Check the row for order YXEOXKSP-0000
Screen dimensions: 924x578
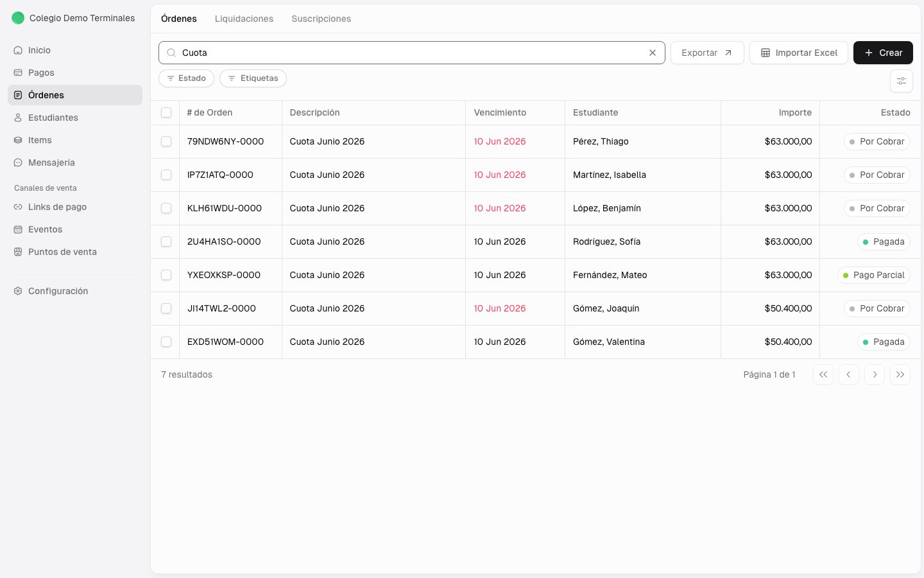tap(166, 275)
